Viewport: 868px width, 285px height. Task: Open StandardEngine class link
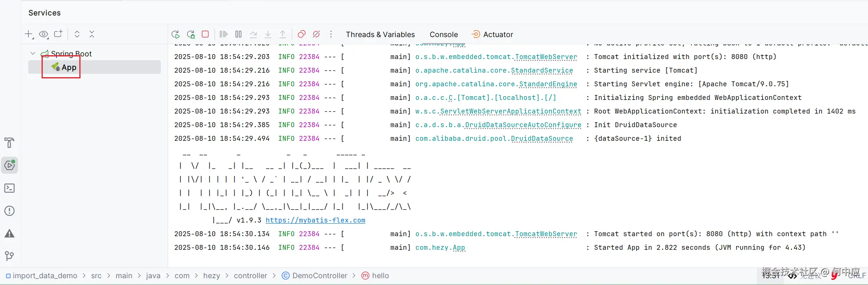coord(548,84)
